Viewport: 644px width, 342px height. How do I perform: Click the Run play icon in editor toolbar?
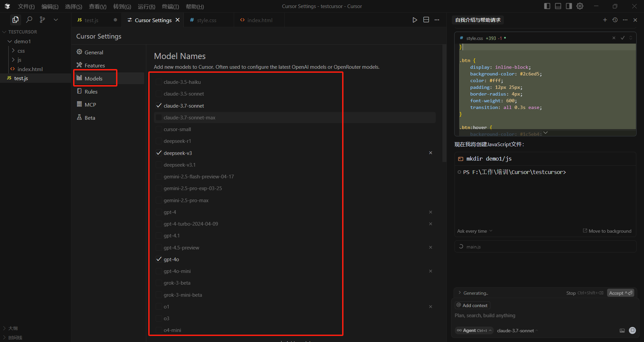[x=415, y=20]
